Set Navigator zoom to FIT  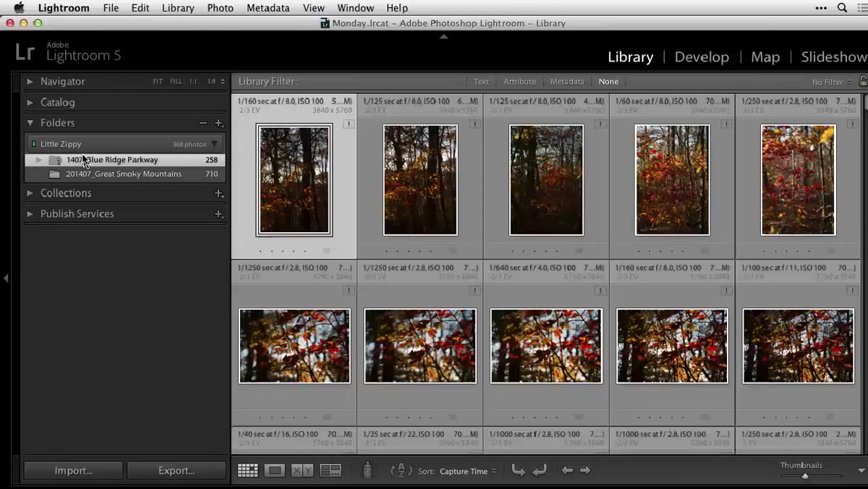click(158, 82)
